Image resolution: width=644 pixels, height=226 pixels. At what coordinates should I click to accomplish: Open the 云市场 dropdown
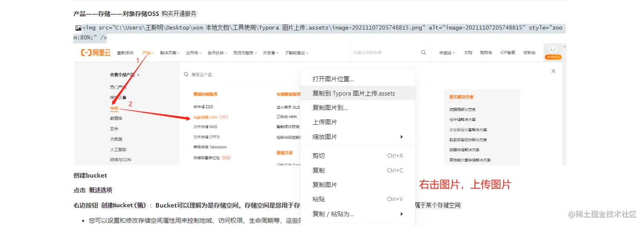pos(193,53)
